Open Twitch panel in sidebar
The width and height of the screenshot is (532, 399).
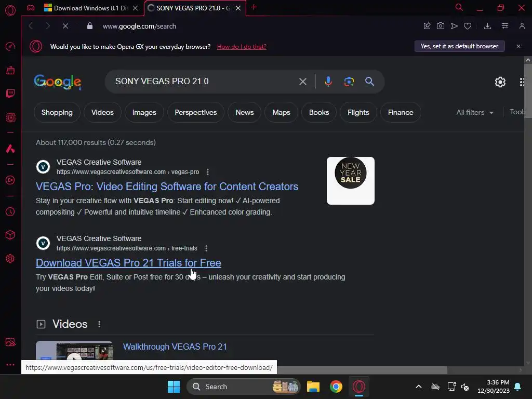click(10, 94)
